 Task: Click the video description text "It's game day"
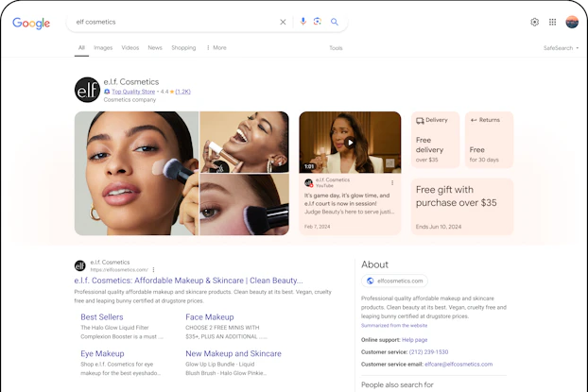(x=349, y=203)
